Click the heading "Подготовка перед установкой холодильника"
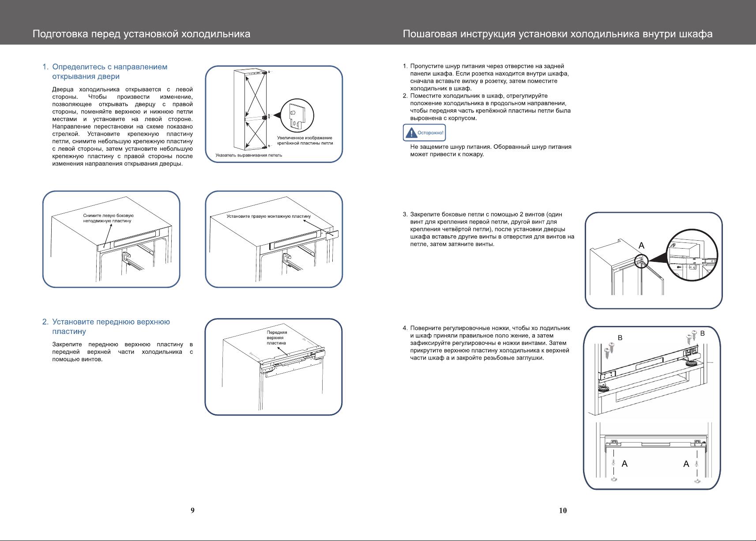 pyautogui.click(x=141, y=34)
